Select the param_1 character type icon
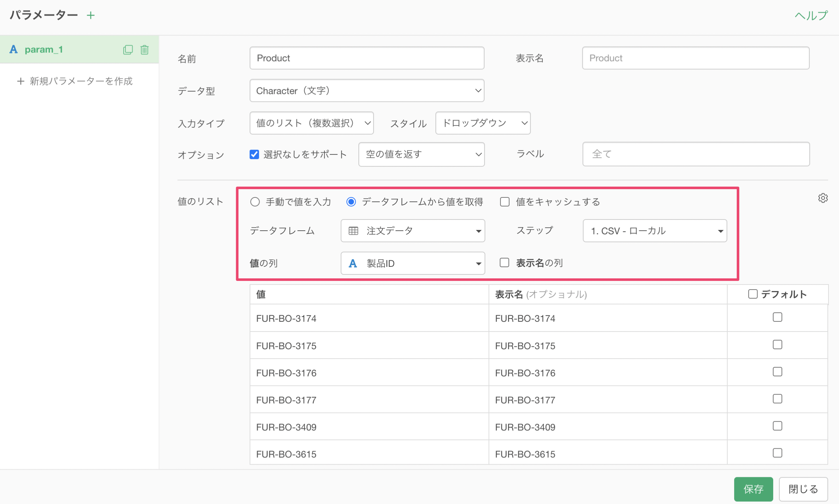 pyautogui.click(x=14, y=50)
